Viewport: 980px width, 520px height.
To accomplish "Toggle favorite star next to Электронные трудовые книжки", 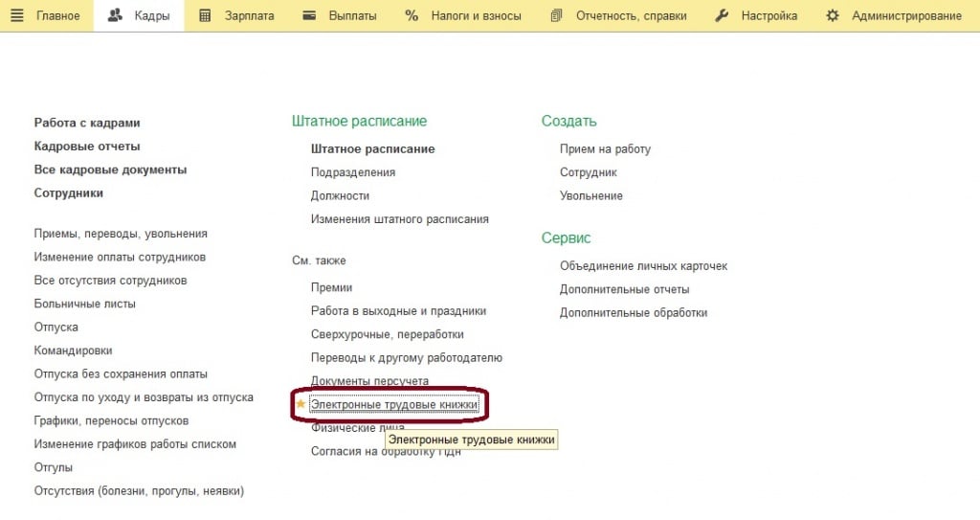I will tap(301, 404).
